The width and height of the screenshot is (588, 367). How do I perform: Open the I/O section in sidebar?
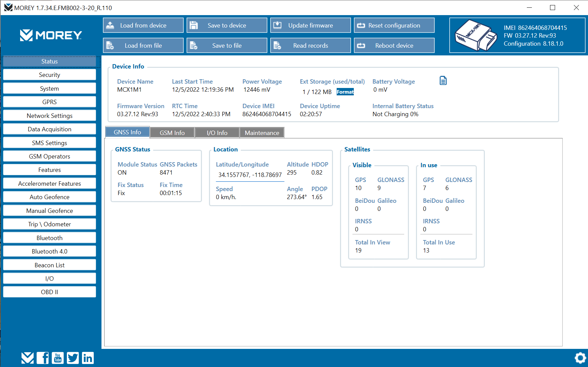(x=49, y=279)
